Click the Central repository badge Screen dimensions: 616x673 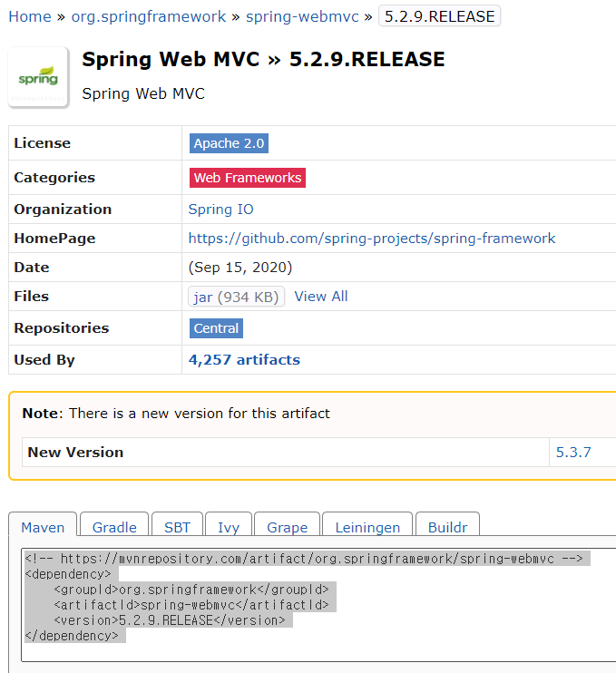[x=216, y=328]
